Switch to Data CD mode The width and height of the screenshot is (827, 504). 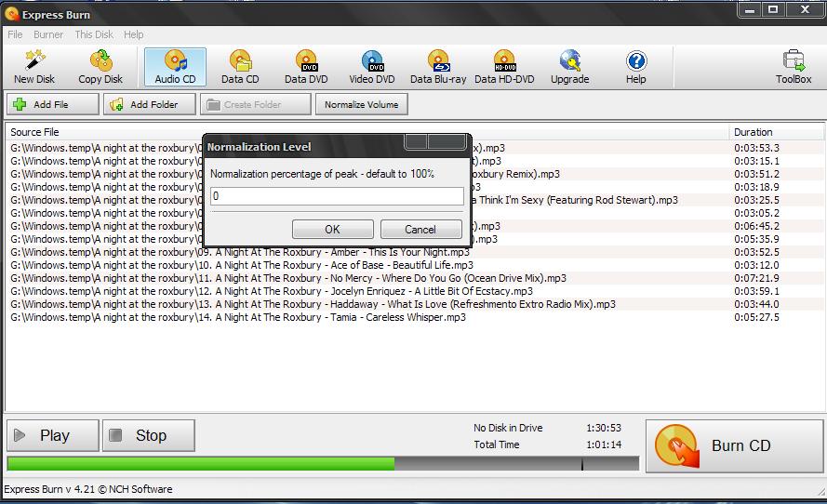coord(240,67)
